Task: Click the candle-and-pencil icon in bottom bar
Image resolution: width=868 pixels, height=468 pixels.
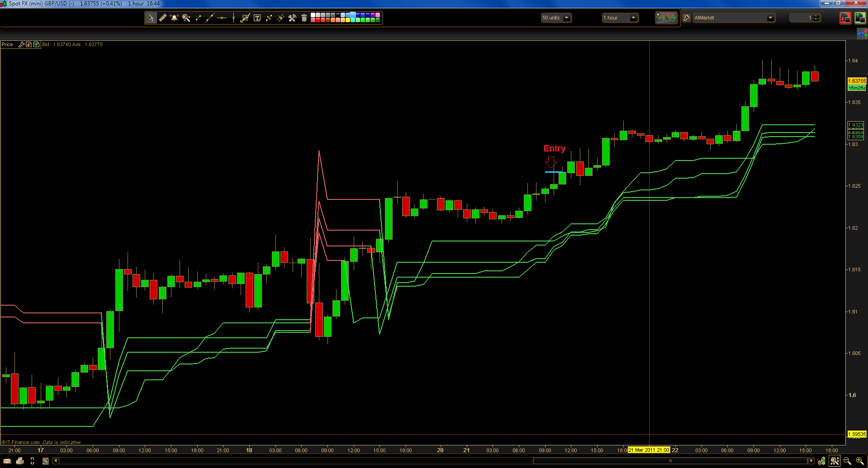Action: click(821, 461)
